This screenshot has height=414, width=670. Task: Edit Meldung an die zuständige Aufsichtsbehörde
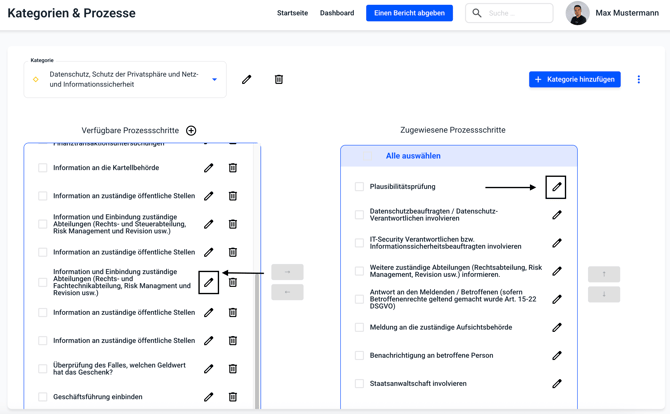(x=557, y=327)
